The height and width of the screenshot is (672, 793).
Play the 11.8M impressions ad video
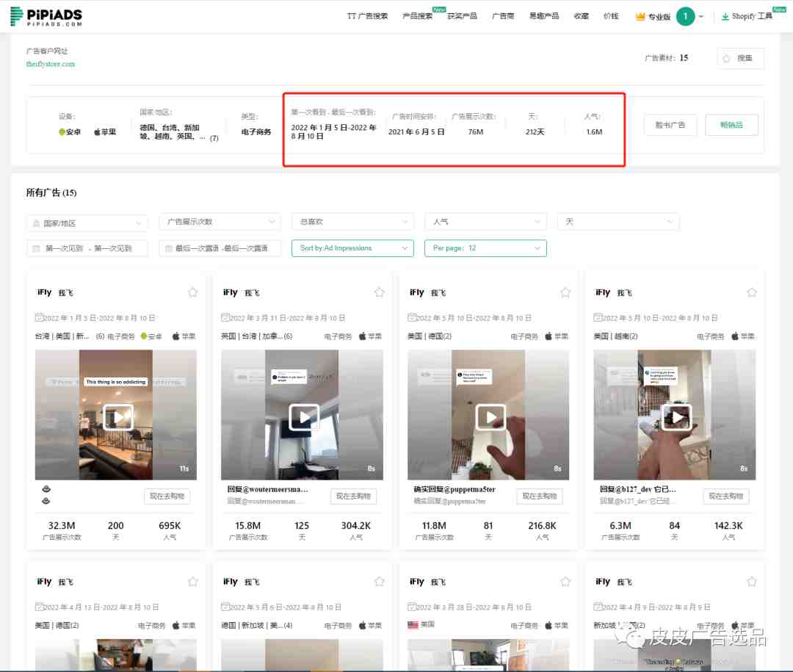(x=490, y=417)
